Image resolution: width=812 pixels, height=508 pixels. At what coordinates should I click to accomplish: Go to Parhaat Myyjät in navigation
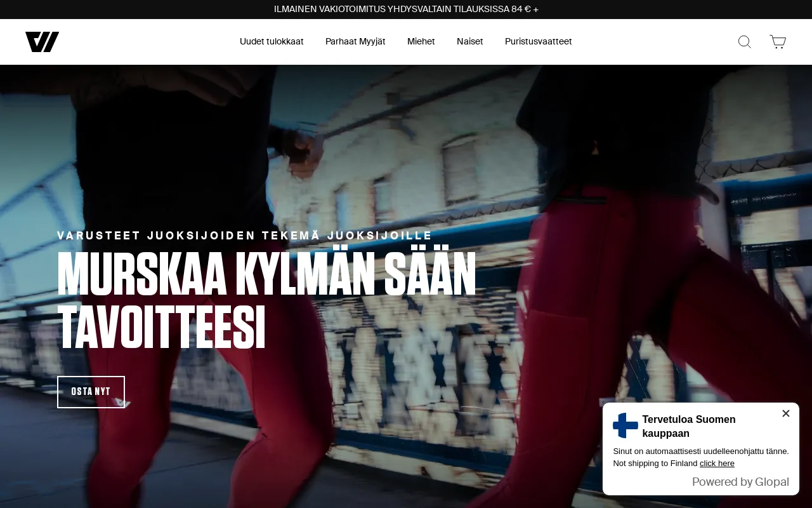click(355, 41)
